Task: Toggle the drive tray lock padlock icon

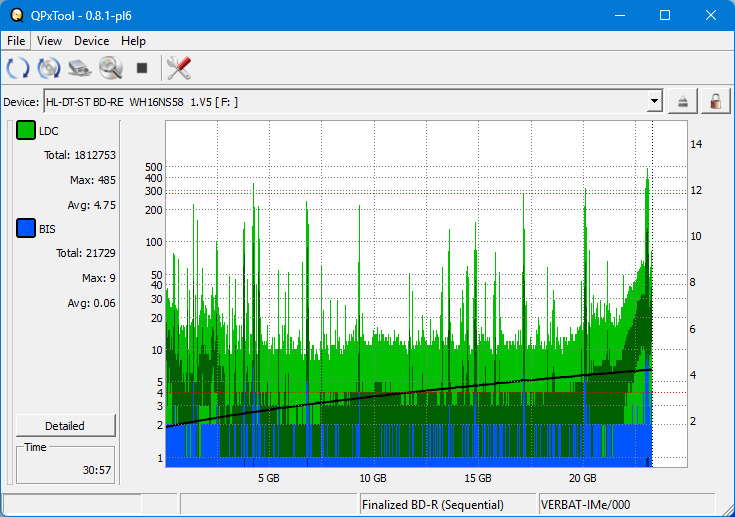Action: click(x=715, y=101)
